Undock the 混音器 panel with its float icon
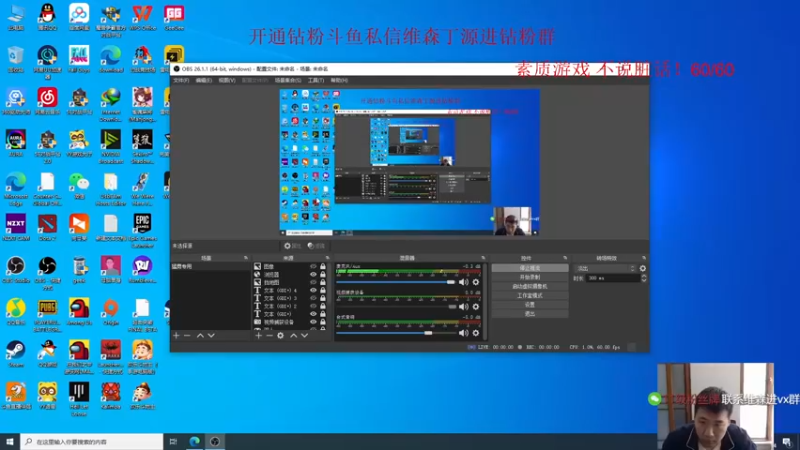This screenshot has width=800, height=450. (483, 258)
